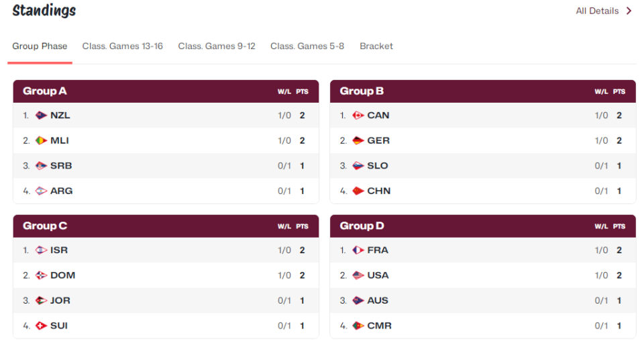The height and width of the screenshot is (354, 644).
Task: Click the USA flag icon
Action: tap(358, 275)
